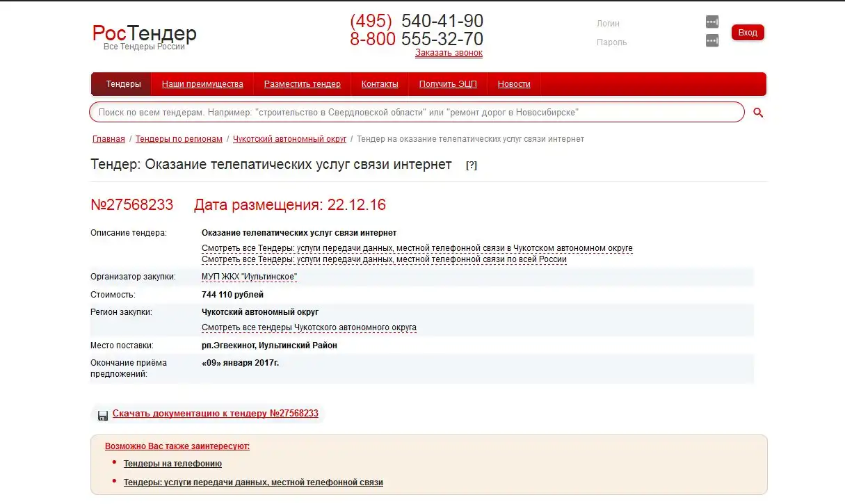The image size is (845, 504).
Task: Download documentation for tender №27568233
Action: tap(215, 414)
